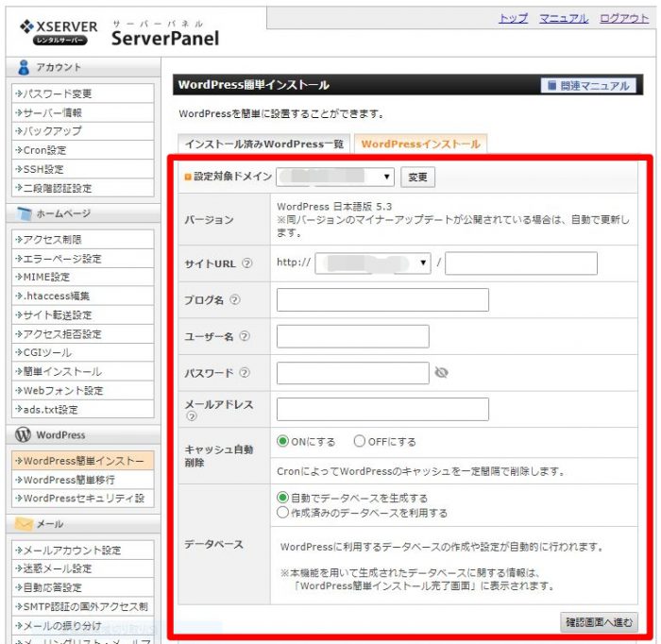Follow the ログアウト link
661x644 pixels.
point(624,19)
